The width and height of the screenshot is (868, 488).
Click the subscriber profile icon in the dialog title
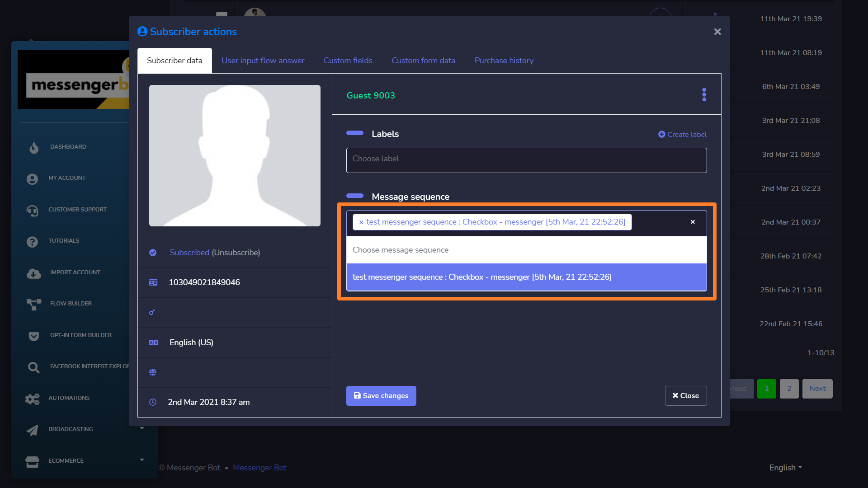(142, 32)
